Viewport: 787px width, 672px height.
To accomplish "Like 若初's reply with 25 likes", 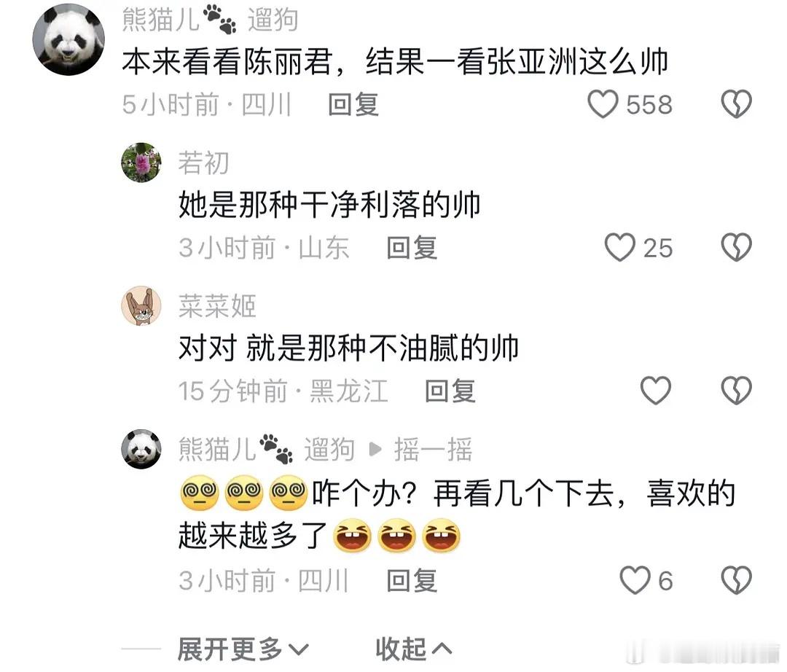I will [620, 247].
